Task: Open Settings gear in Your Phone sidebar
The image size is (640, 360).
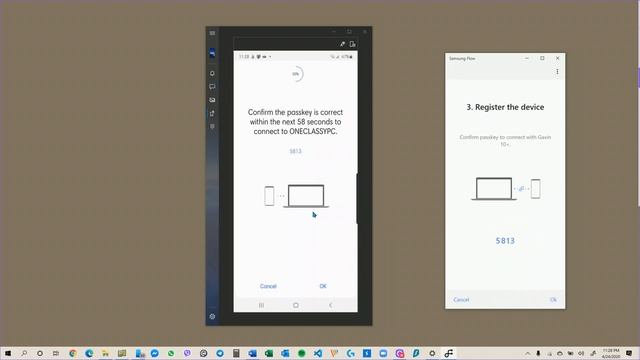Action: pos(212,316)
